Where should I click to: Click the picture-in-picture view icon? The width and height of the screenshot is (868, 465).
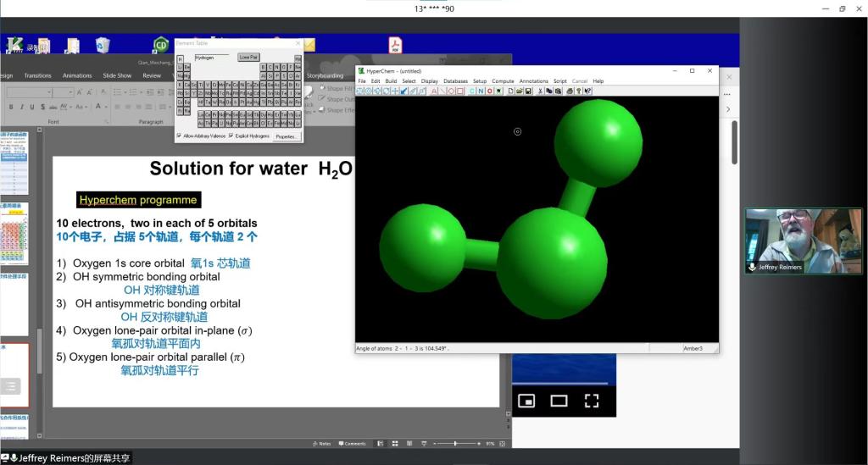(526, 401)
